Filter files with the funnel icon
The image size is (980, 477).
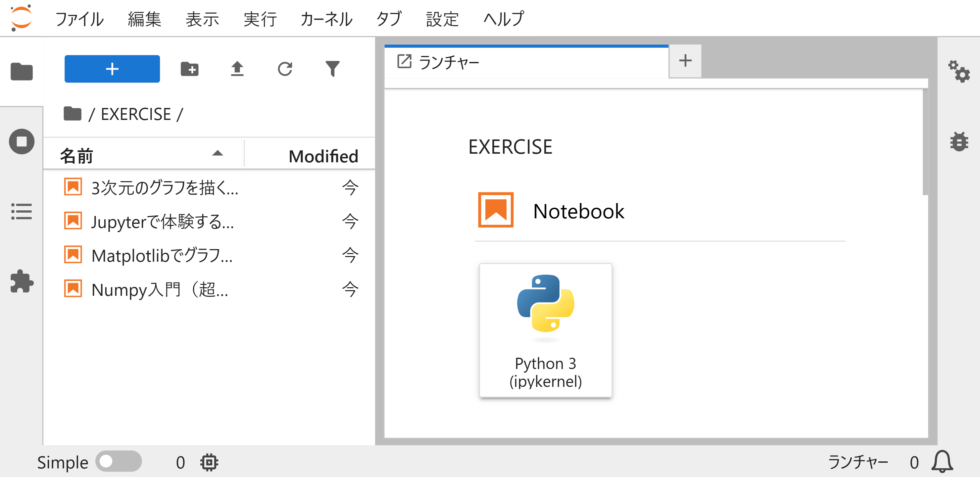click(x=332, y=69)
